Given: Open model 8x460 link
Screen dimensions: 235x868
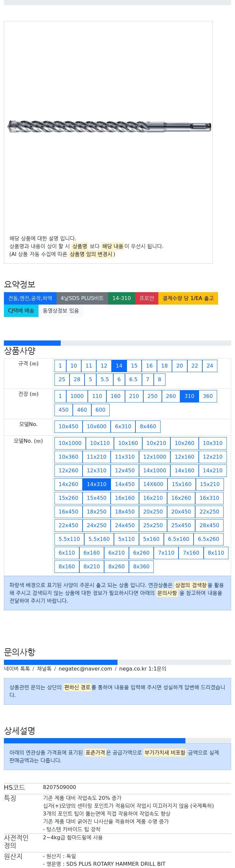Looking at the screenshot, I should [x=148, y=426].
